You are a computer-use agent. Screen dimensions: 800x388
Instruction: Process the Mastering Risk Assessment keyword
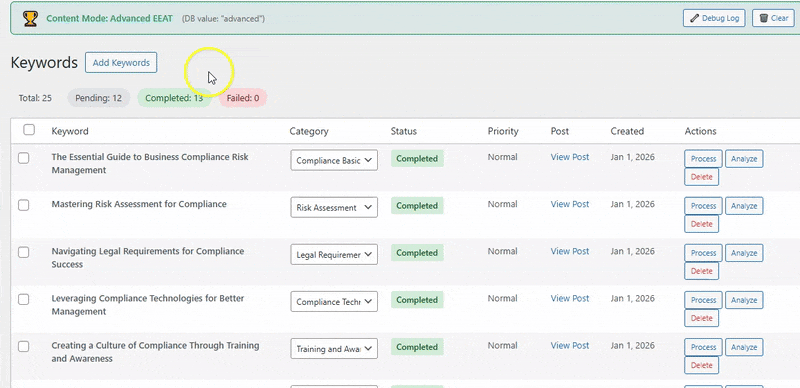pyautogui.click(x=703, y=206)
